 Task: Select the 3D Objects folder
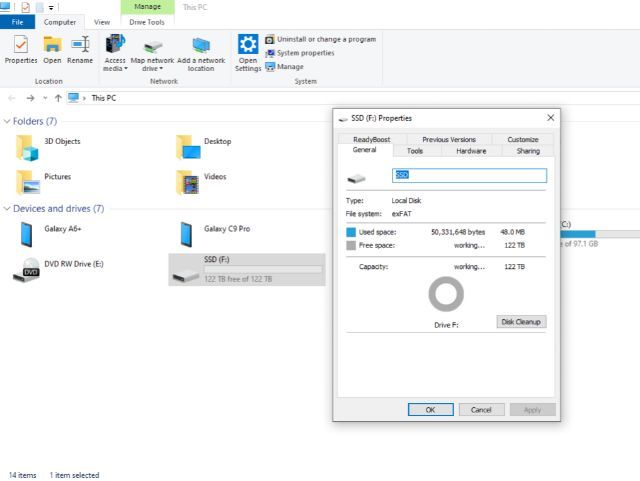[48, 148]
